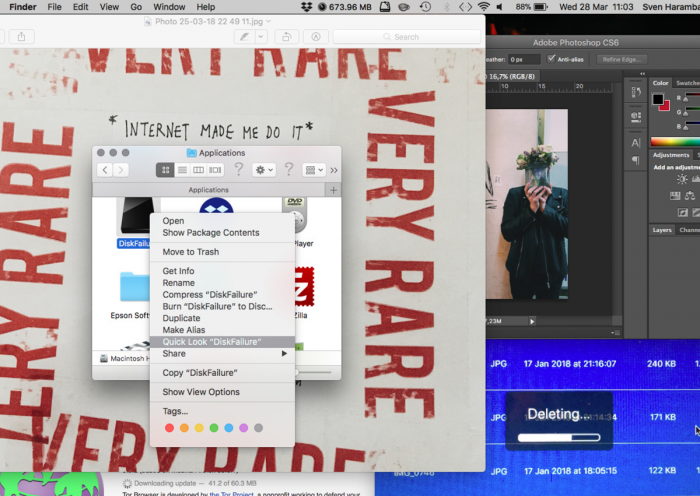
Task: Open the Photoshop Paragraph panel icon
Action: point(636,160)
